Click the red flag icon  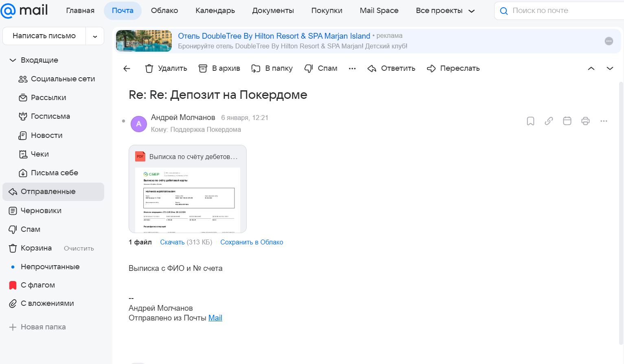[x=13, y=286]
